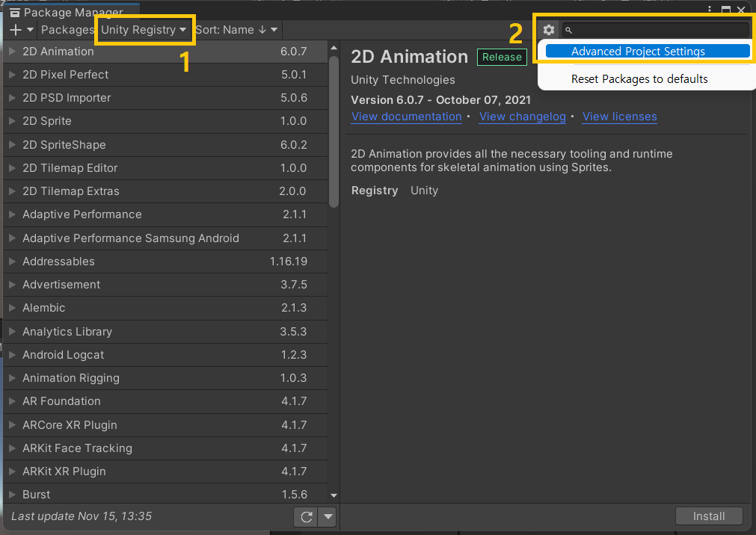Select the Adaptive Performance package
The image size is (756, 535).
click(165, 214)
